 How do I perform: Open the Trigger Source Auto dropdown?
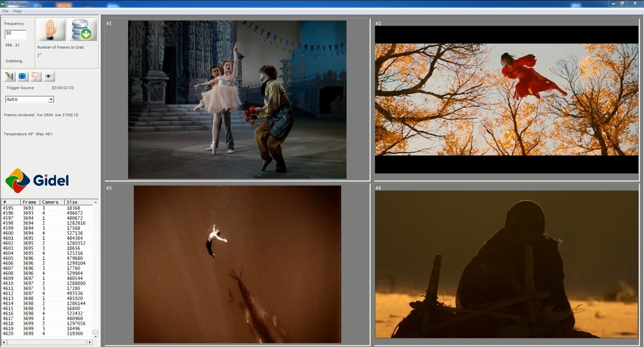[x=51, y=99]
